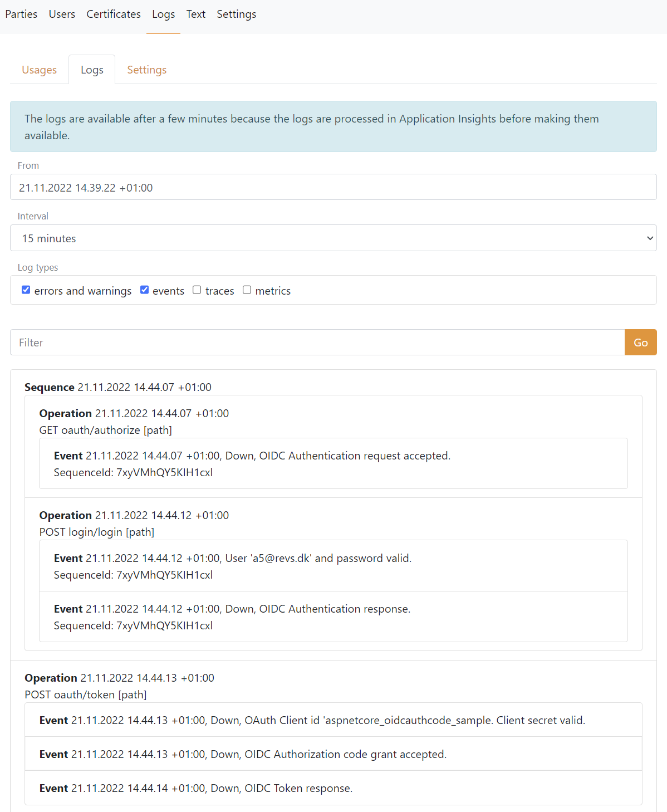Viewport: 667px width, 812px height.
Task: Disable the errors and warnings checkbox
Action: (x=26, y=290)
